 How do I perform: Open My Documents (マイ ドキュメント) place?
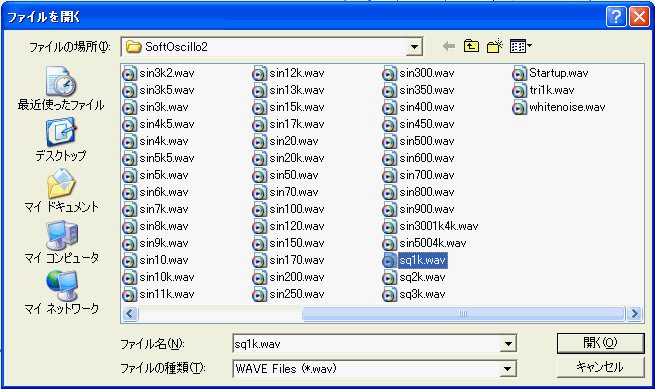(61, 191)
